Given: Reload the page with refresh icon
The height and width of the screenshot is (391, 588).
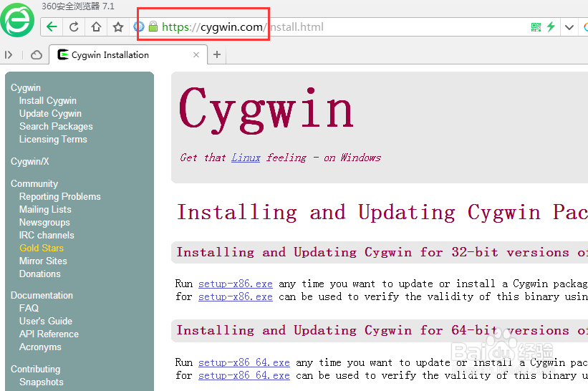Looking at the screenshot, I should [x=74, y=26].
